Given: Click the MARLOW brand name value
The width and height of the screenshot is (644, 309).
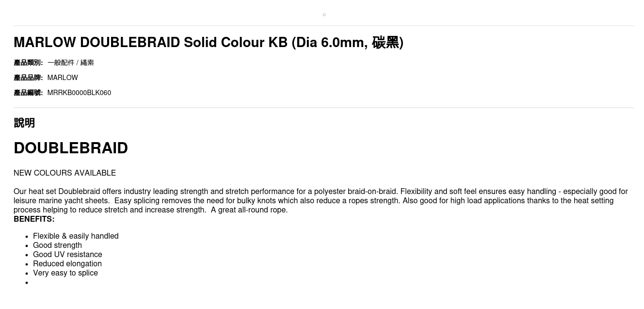Looking at the screenshot, I should pyautogui.click(x=63, y=78).
